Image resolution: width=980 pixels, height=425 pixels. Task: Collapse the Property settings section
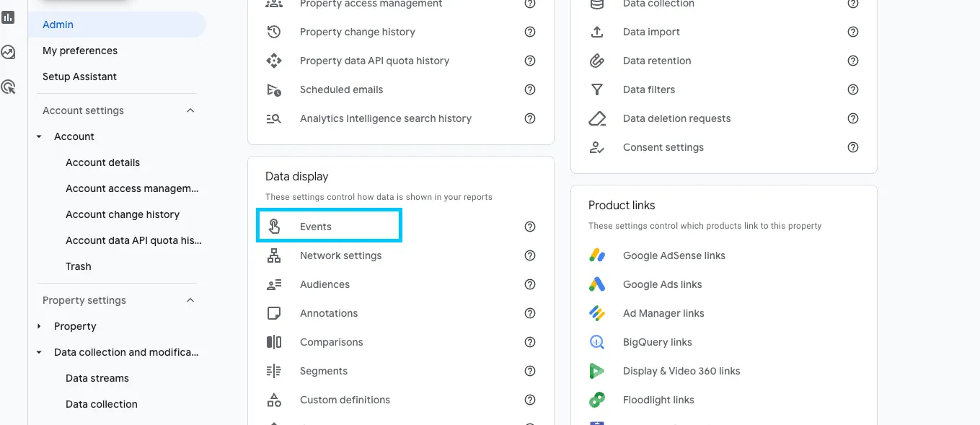coord(190,300)
